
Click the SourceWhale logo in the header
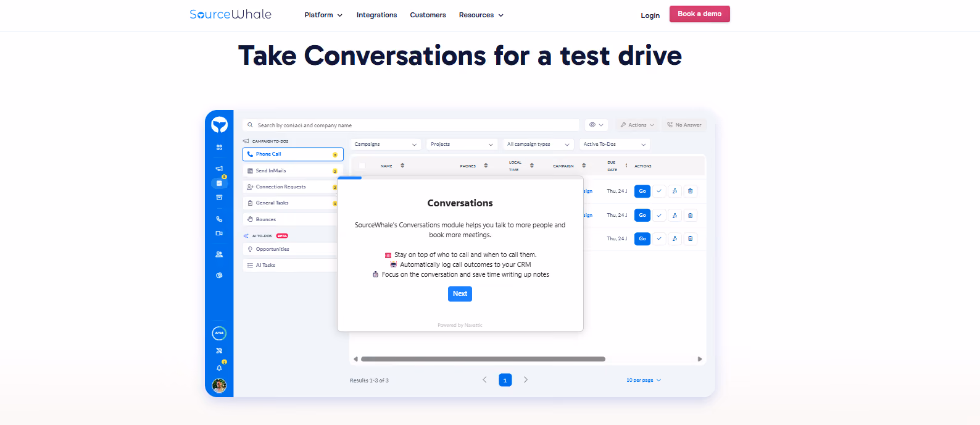(230, 14)
